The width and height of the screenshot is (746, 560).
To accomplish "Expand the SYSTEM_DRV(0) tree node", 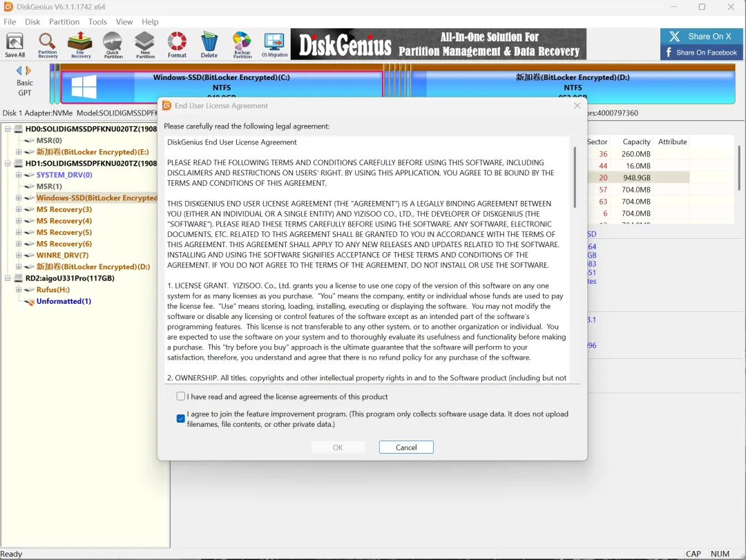I will [x=19, y=175].
